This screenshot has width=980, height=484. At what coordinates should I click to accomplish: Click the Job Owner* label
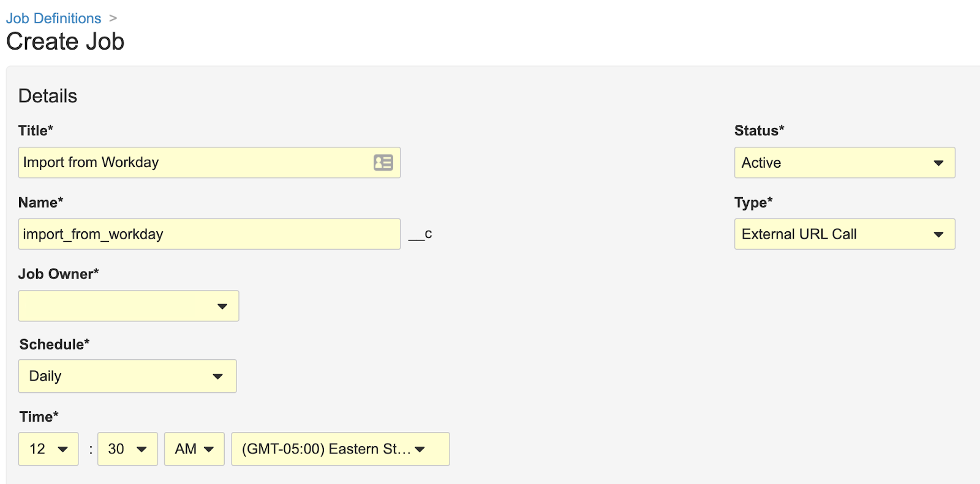pos(58,274)
